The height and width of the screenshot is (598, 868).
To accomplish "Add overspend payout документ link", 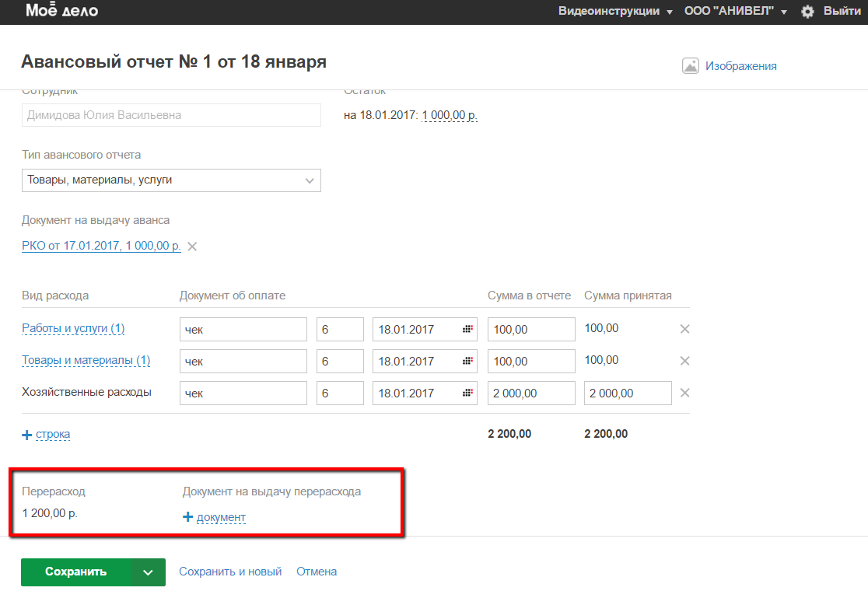I will coord(222,517).
